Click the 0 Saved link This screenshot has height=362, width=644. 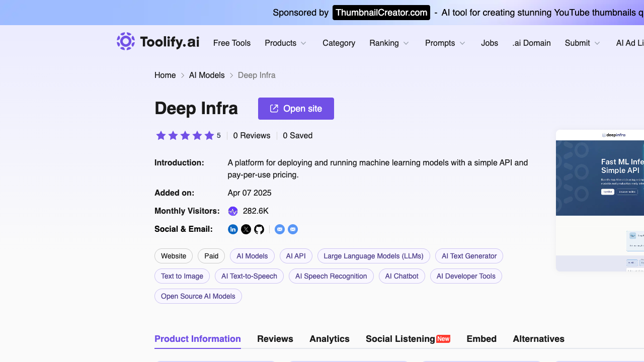(x=298, y=136)
